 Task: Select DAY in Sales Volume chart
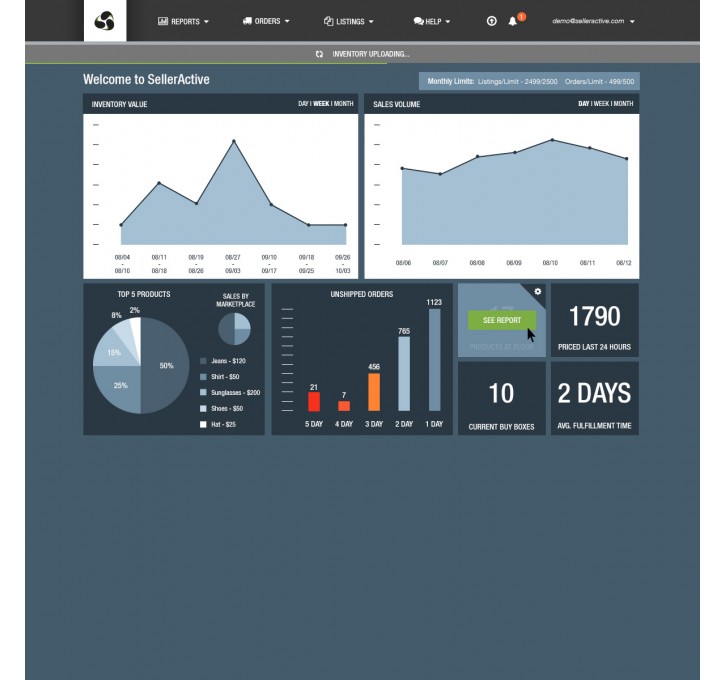click(584, 104)
